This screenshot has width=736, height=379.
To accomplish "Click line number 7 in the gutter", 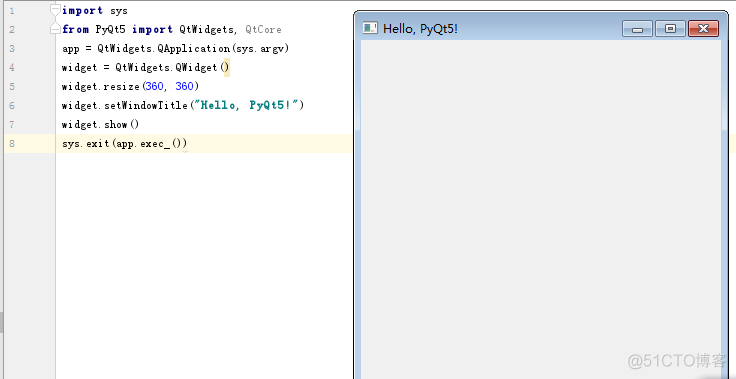I will coord(12,124).
